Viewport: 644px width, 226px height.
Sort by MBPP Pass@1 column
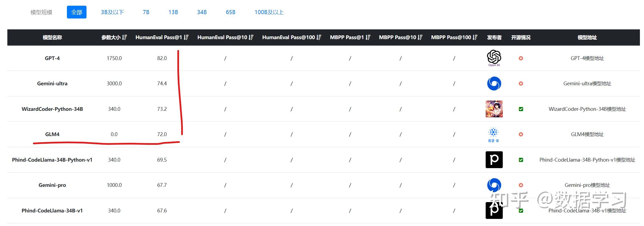pos(368,37)
